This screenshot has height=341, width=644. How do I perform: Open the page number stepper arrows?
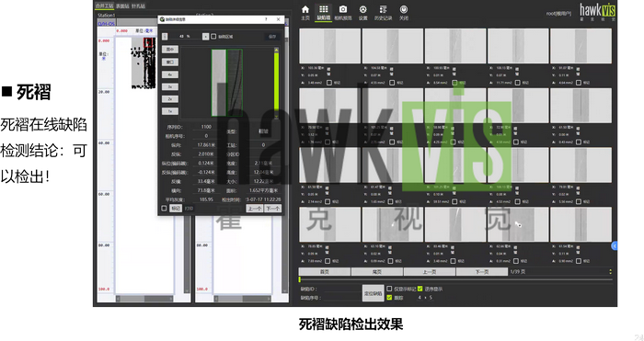pyautogui.click(x=610, y=272)
